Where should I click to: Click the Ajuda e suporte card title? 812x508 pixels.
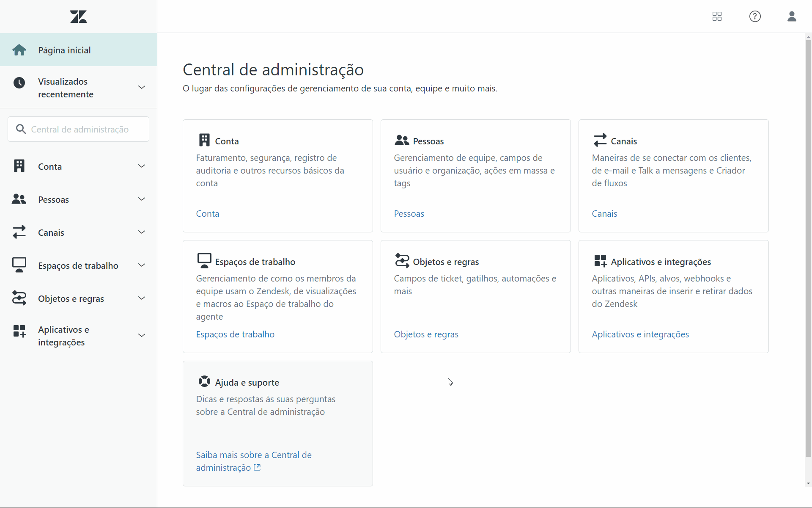click(247, 382)
